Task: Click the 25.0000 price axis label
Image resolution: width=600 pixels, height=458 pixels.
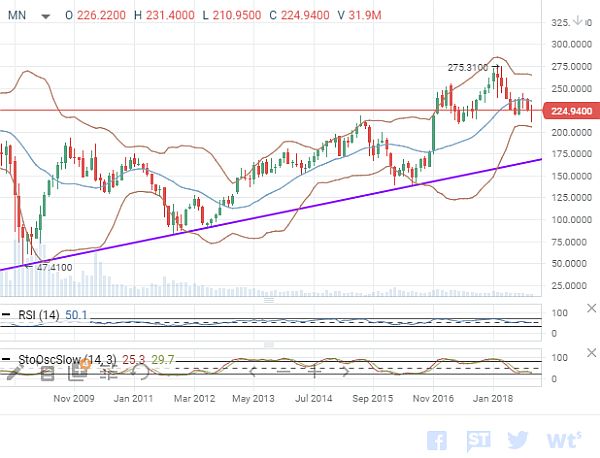Action: [569, 285]
